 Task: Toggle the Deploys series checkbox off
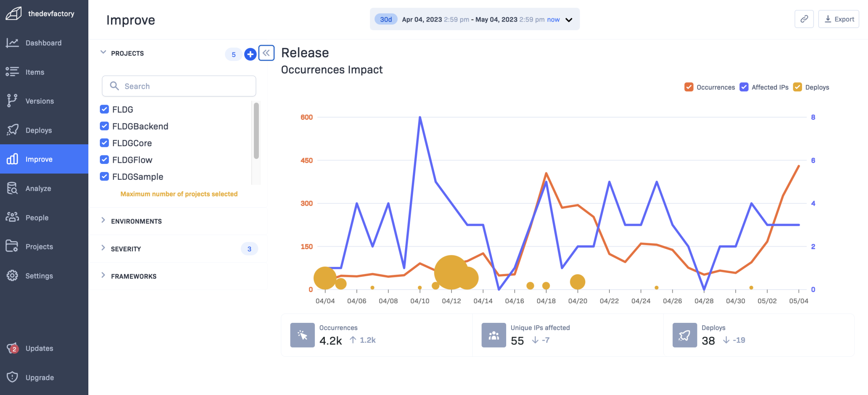(x=797, y=87)
